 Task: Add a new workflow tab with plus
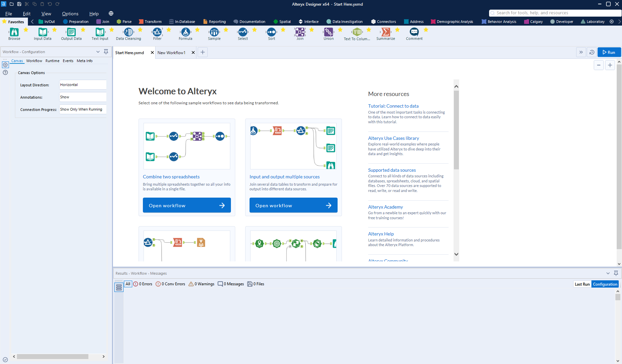click(x=202, y=52)
